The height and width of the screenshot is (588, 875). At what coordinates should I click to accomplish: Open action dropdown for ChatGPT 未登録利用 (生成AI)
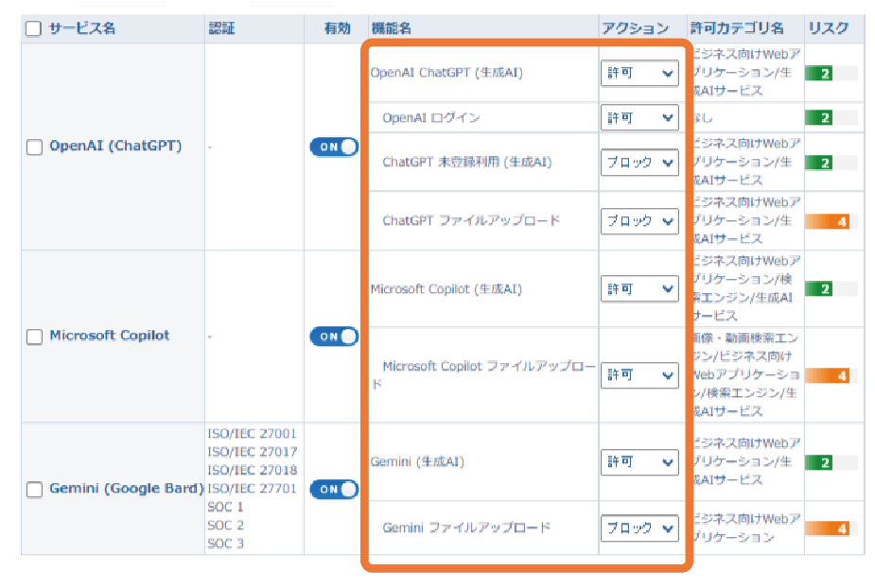(x=639, y=163)
